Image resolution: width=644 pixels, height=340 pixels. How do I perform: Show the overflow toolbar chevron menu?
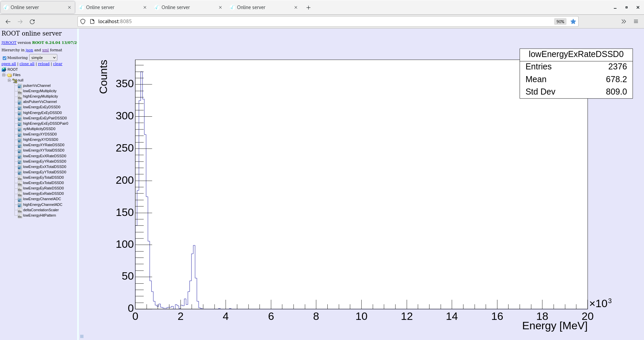pos(624,22)
